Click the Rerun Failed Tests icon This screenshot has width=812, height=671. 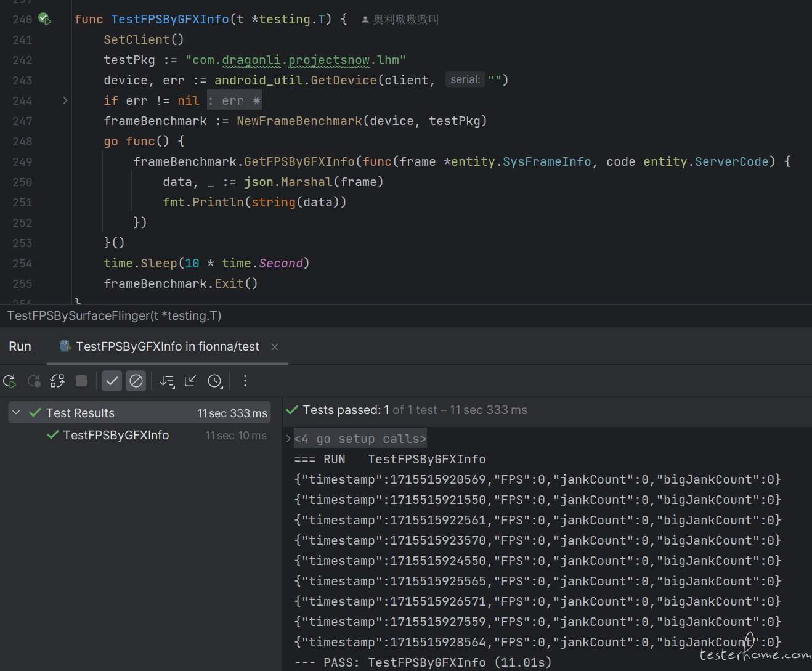point(34,381)
